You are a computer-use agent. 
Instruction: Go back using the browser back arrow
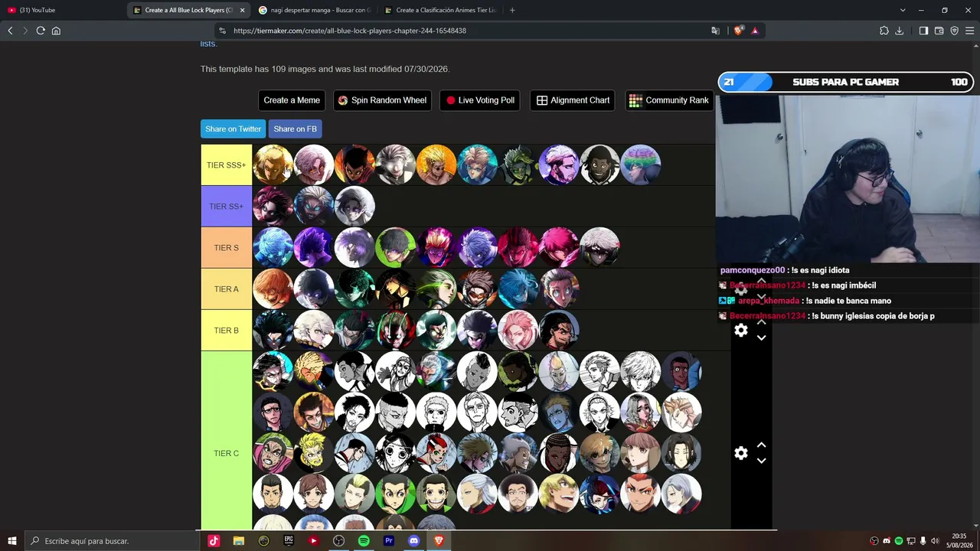[x=10, y=31]
